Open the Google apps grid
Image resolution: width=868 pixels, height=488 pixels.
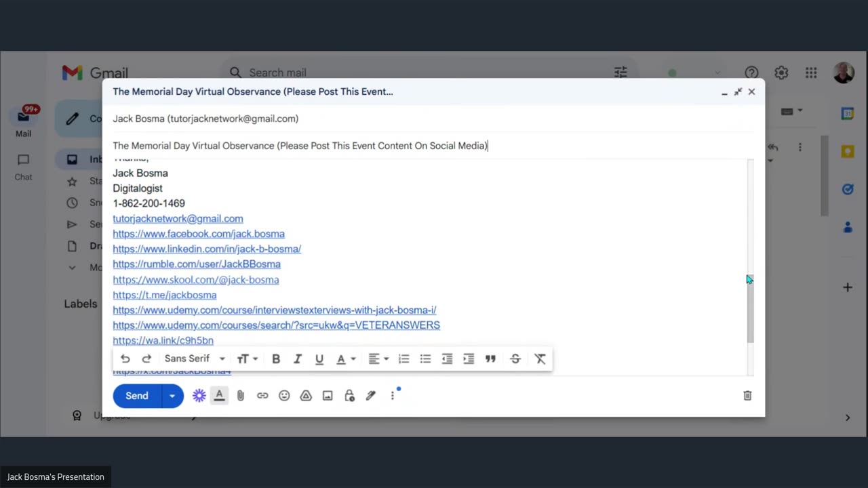tap(811, 73)
